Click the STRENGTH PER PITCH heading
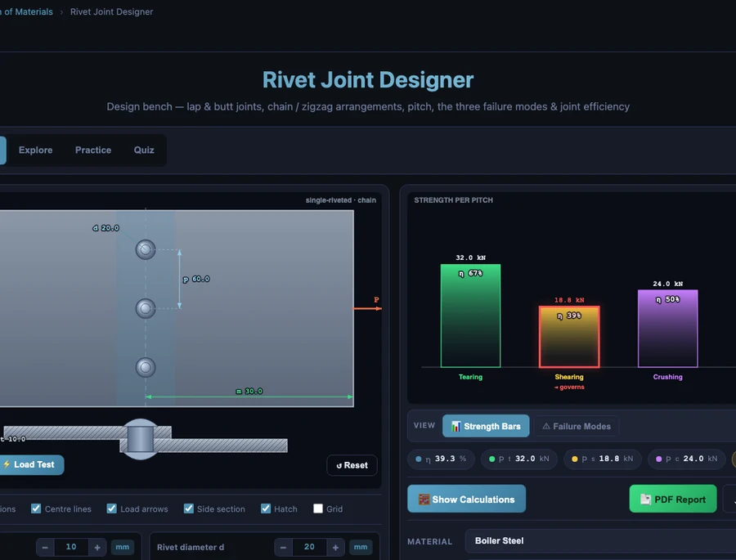This screenshot has width=736, height=560. tap(453, 200)
